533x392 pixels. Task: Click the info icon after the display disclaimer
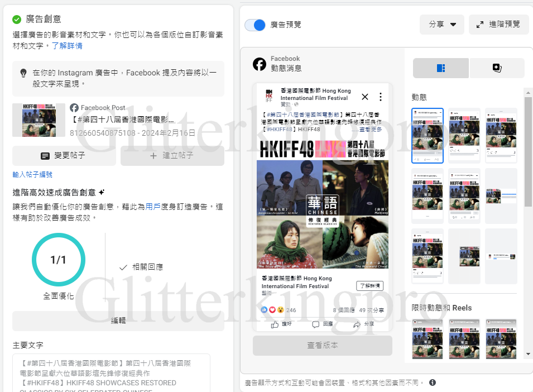(x=433, y=383)
